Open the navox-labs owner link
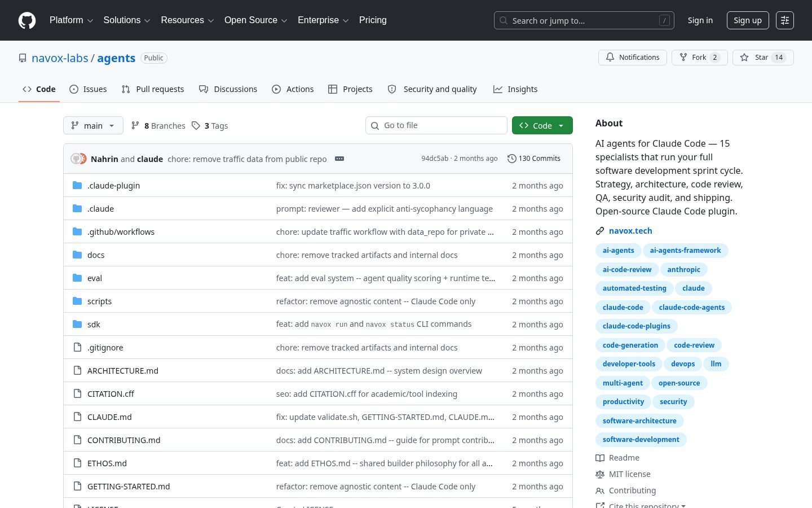Image resolution: width=812 pixels, height=508 pixels. [x=60, y=58]
